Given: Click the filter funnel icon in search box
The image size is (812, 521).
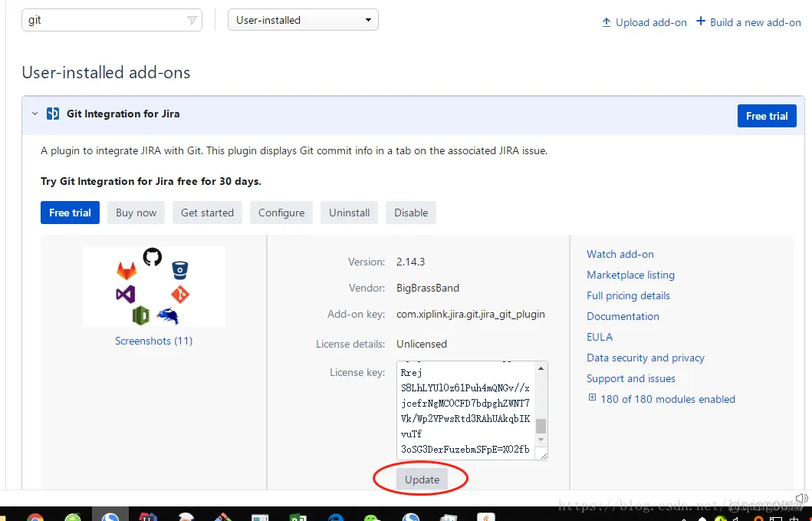Looking at the screenshot, I should click(192, 20).
